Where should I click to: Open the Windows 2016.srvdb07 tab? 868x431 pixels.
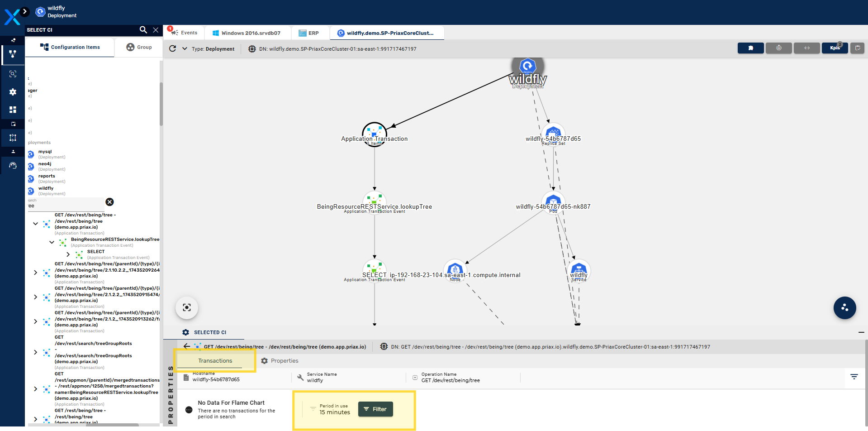point(247,33)
